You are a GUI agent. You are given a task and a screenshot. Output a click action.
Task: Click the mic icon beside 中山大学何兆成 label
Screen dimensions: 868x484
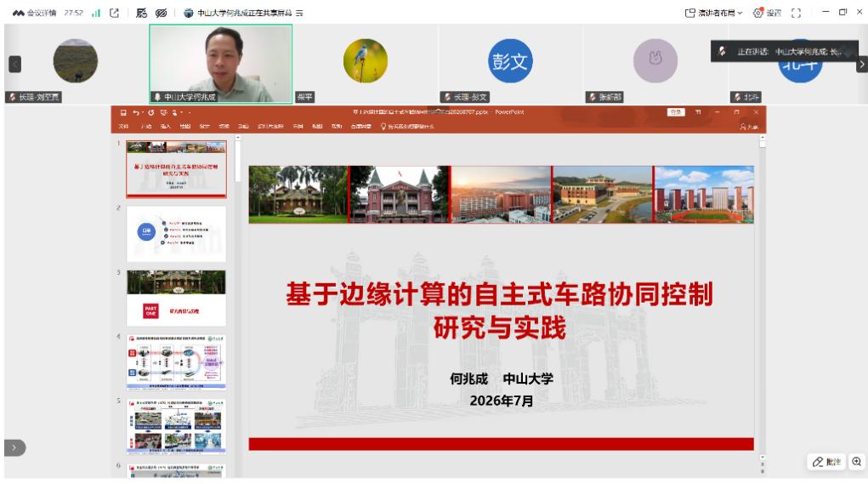pos(158,97)
